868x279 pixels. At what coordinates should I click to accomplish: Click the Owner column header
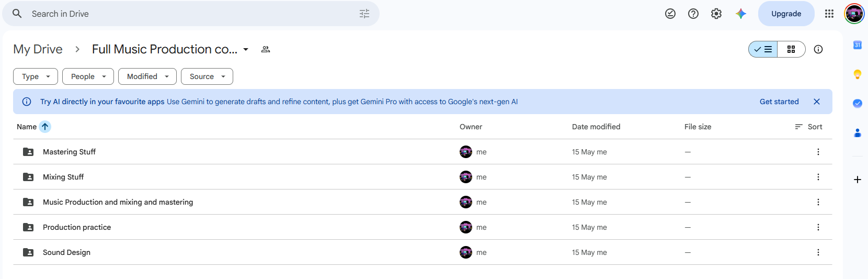(x=471, y=127)
